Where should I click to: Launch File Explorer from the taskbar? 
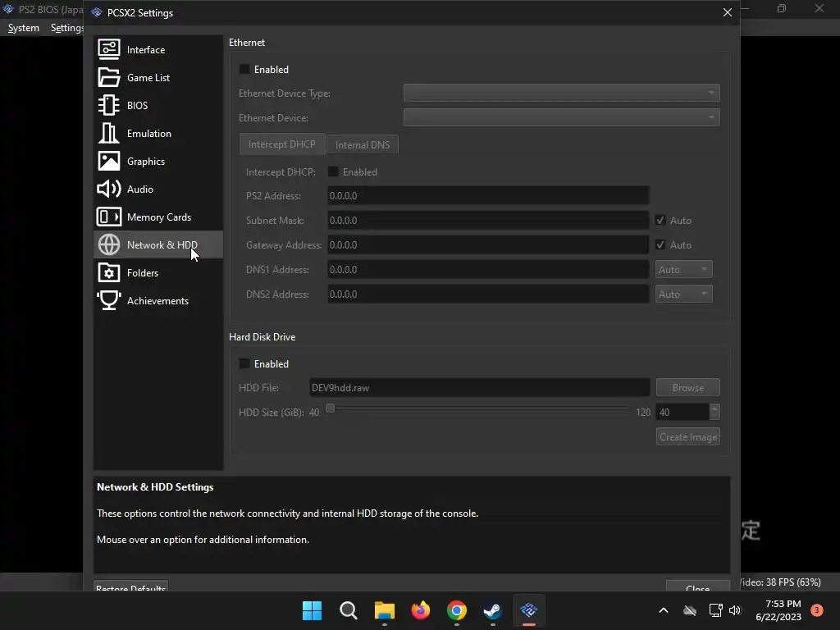(384, 610)
